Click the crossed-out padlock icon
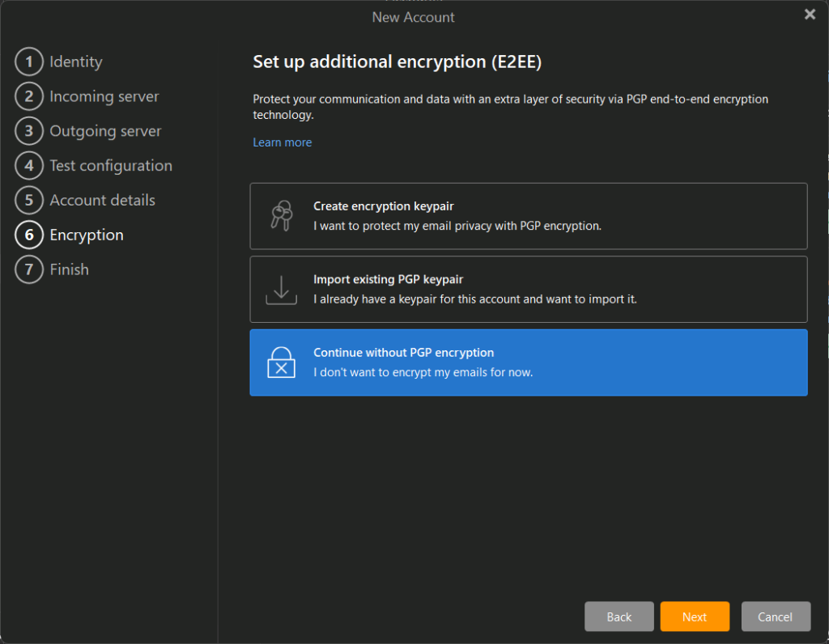 click(281, 362)
